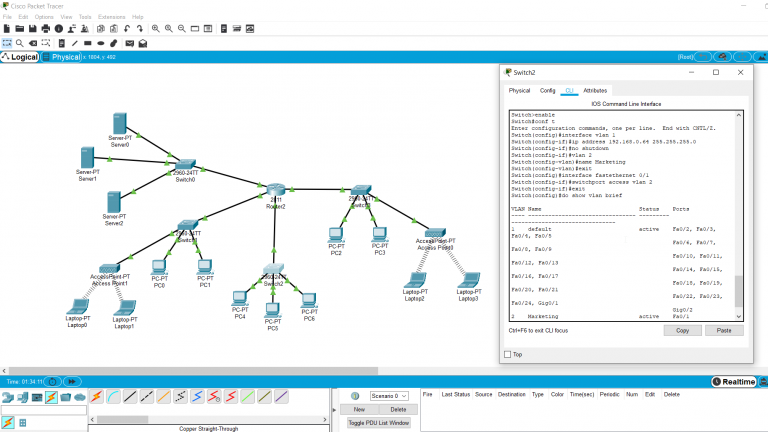
Task: Choose the Draw Line tool
Action: point(74,44)
